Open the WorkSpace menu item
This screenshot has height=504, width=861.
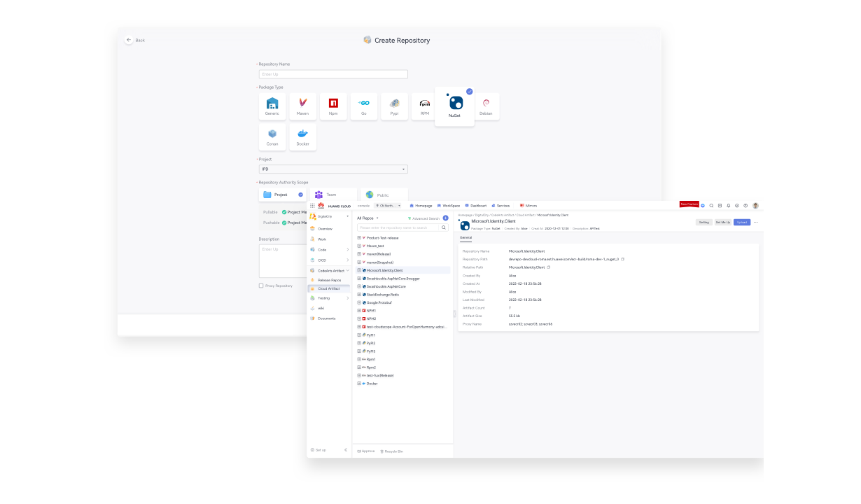tap(449, 206)
